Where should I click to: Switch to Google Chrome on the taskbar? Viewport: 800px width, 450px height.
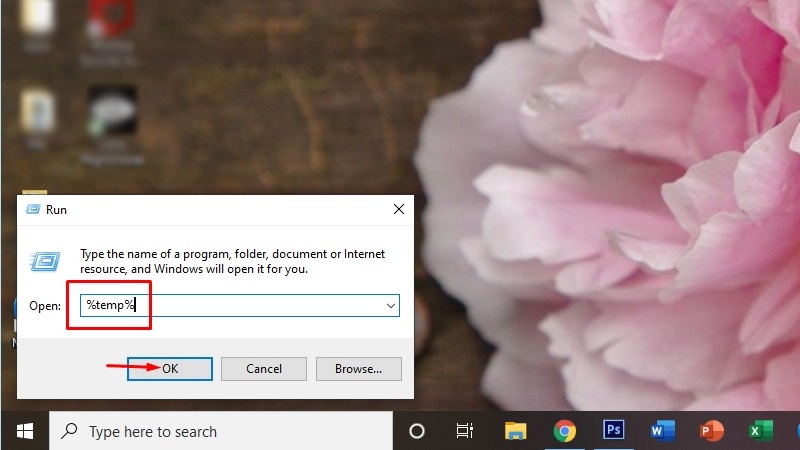[564, 431]
